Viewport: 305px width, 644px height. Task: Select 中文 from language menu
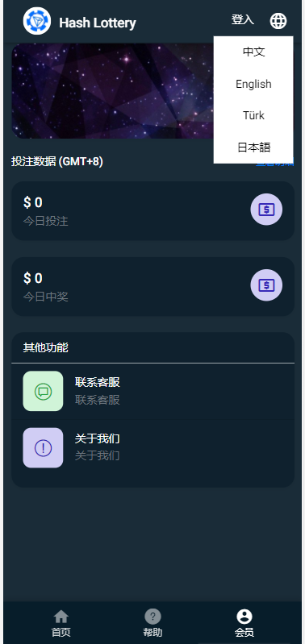(253, 52)
